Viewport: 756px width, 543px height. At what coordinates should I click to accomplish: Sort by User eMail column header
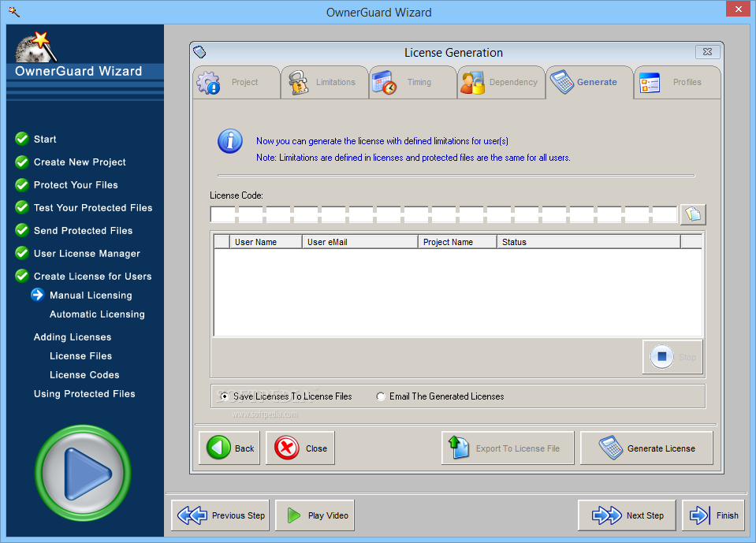coord(360,242)
